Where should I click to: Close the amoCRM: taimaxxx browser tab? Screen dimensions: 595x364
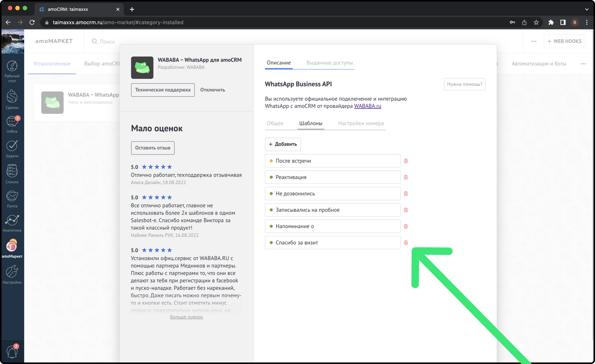(x=118, y=9)
